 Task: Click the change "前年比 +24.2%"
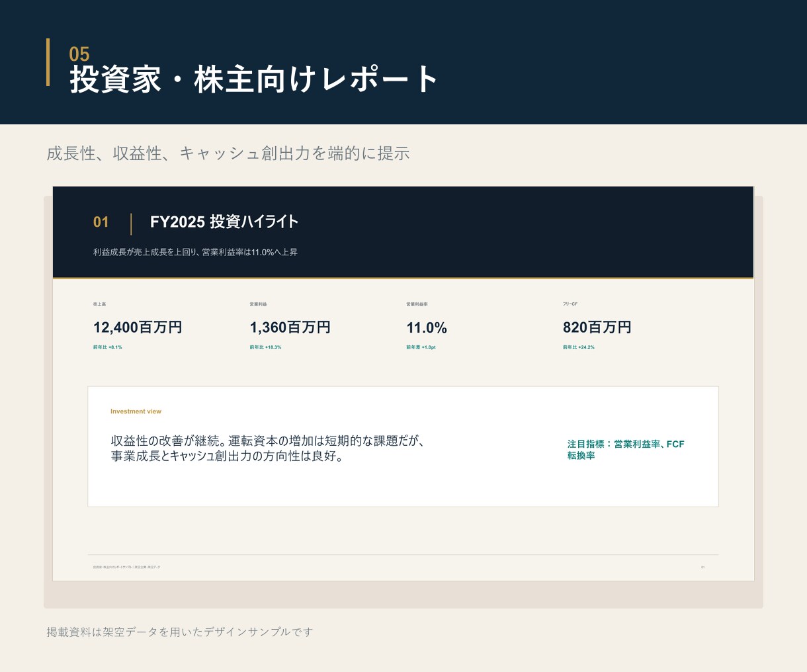pos(579,347)
